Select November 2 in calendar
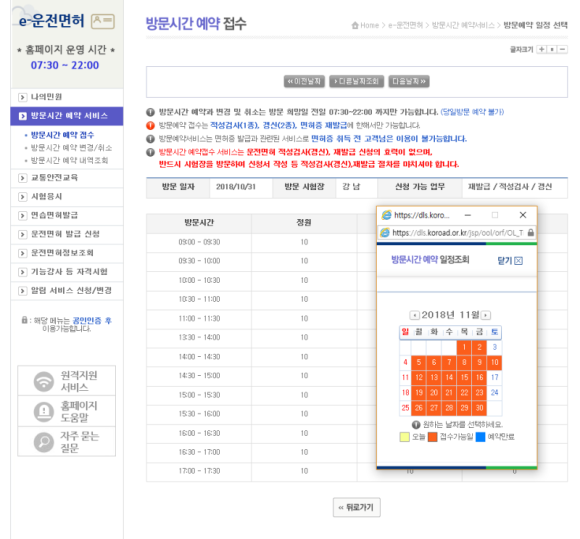580x539 pixels. [479, 347]
